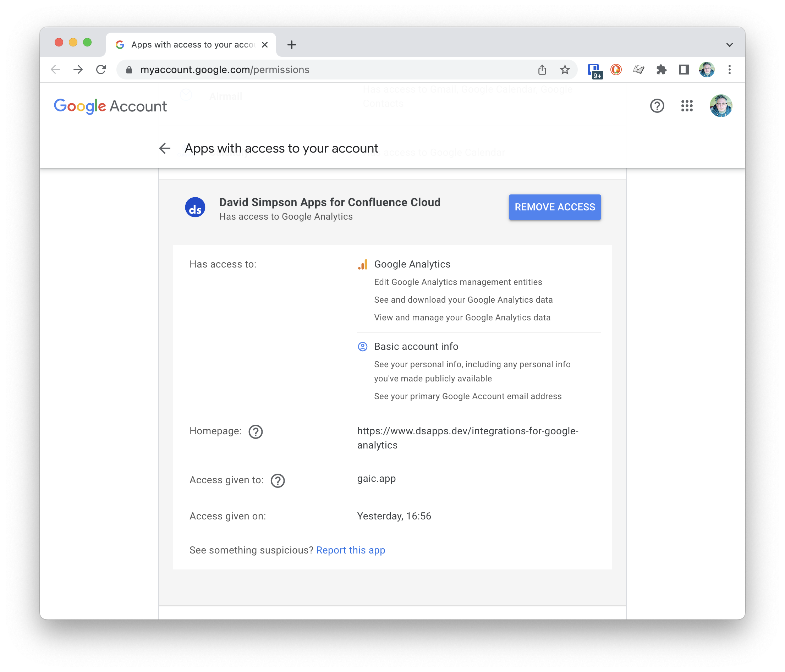
Task: Click the REMOVE ACCESS button
Action: (555, 207)
